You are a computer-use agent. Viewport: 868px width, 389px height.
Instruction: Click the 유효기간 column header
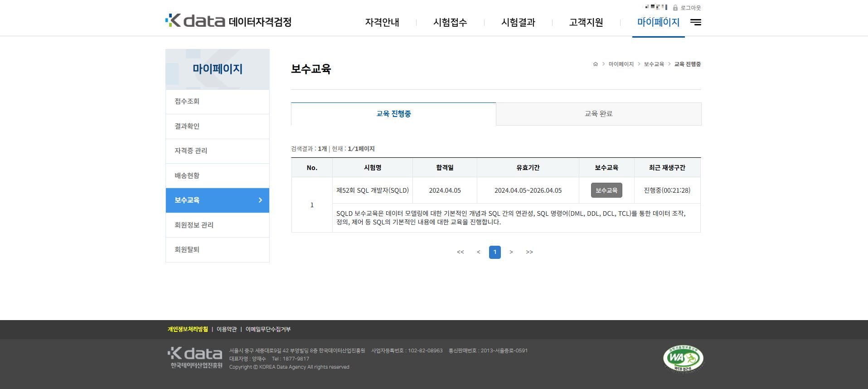point(528,168)
